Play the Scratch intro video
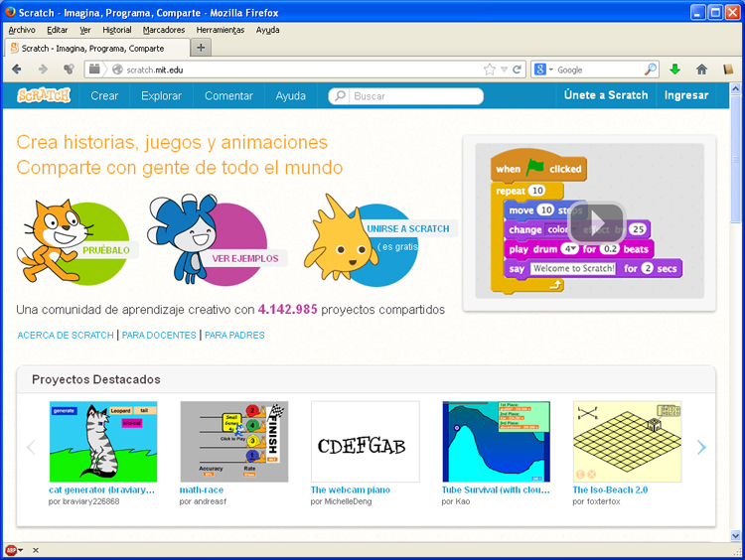 tap(596, 221)
